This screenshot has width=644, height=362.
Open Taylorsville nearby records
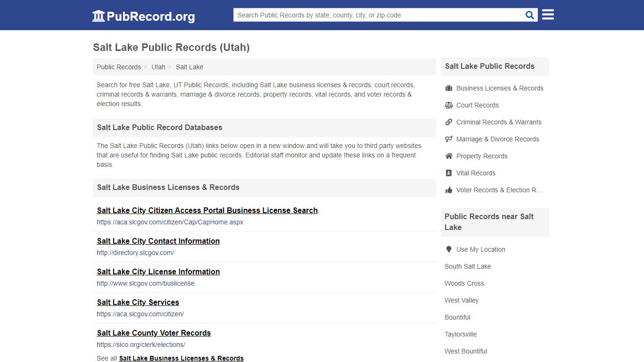tap(461, 334)
